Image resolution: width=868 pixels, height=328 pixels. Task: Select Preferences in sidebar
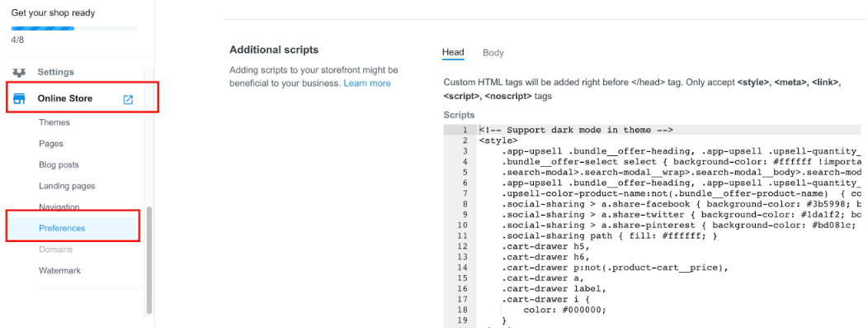(62, 228)
